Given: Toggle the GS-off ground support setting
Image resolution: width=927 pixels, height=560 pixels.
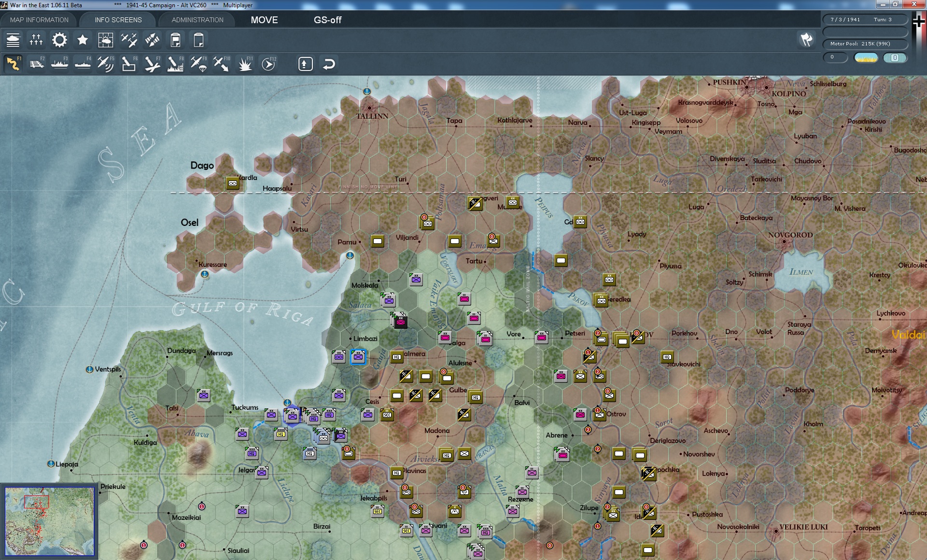Looking at the screenshot, I should [327, 20].
